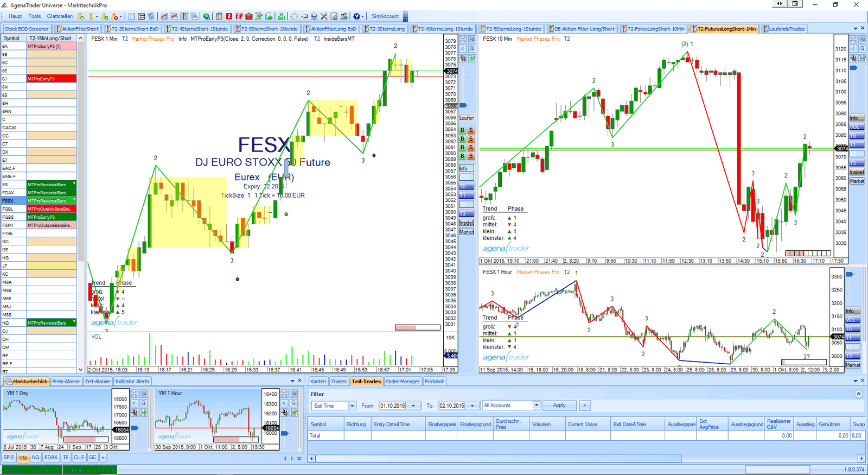Click the last B buy button in FESX 1 Min panel
Screen dimensions: 868x475
point(463,156)
